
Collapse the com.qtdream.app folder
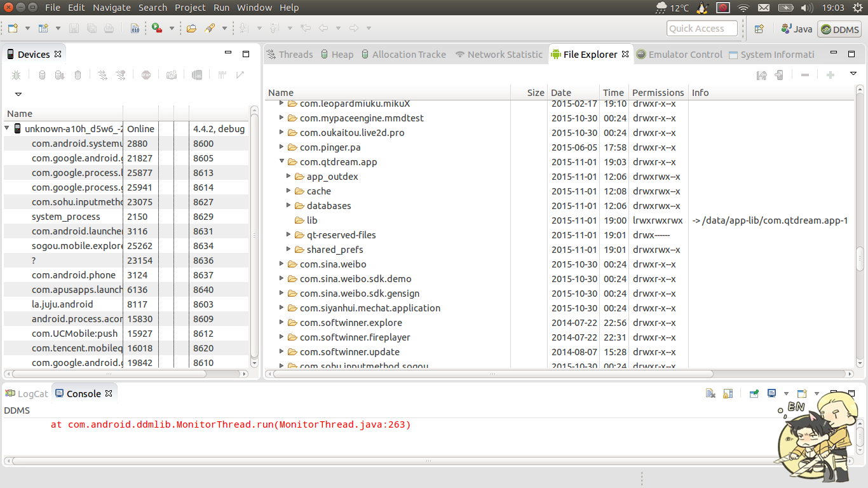point(281,161)
